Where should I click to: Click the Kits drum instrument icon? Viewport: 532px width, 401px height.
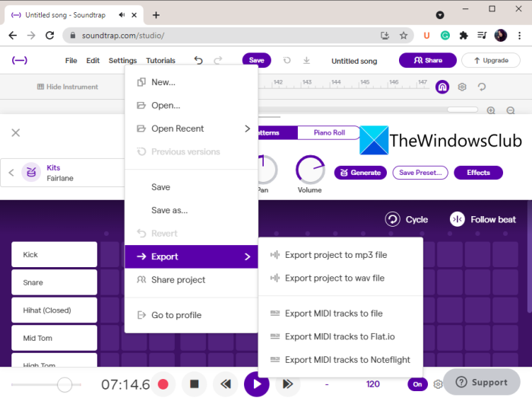pos(31,172)
